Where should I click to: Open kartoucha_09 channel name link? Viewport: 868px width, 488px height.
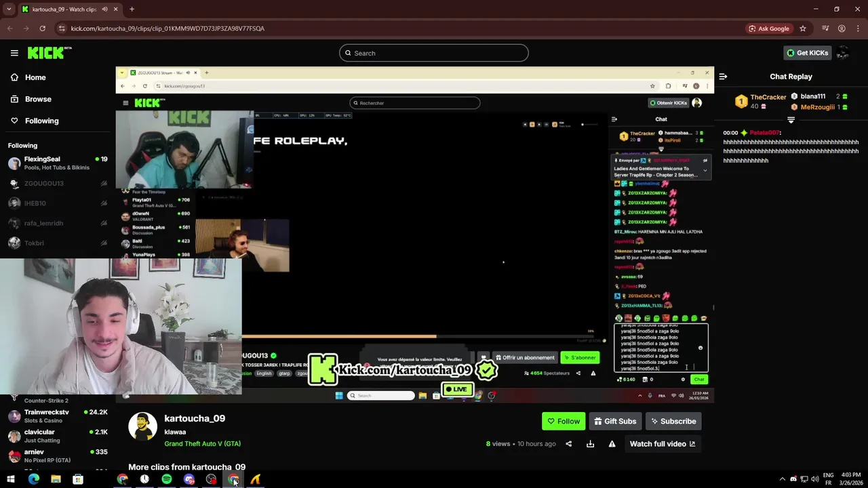[x=195, y=418]
